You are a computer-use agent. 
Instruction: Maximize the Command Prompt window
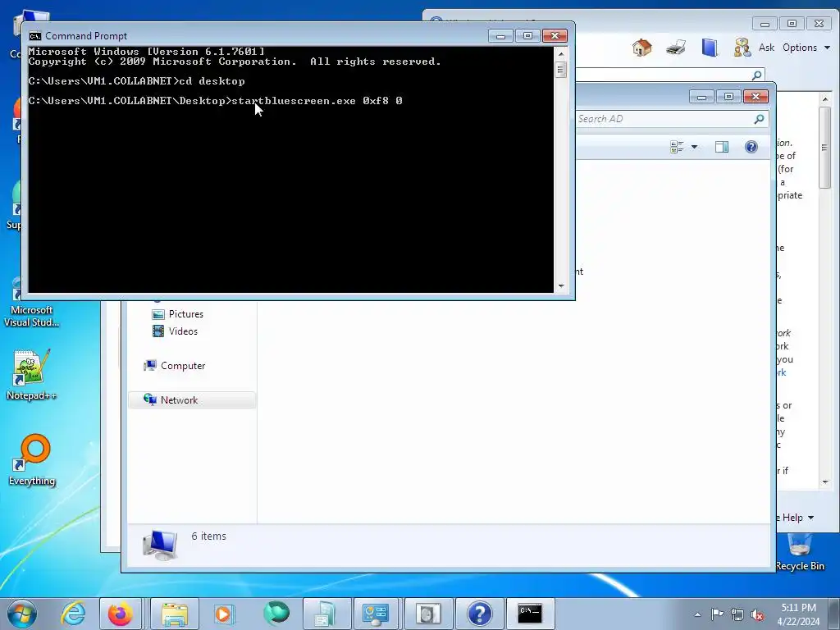pyautogui.click(x=527, y=36)
